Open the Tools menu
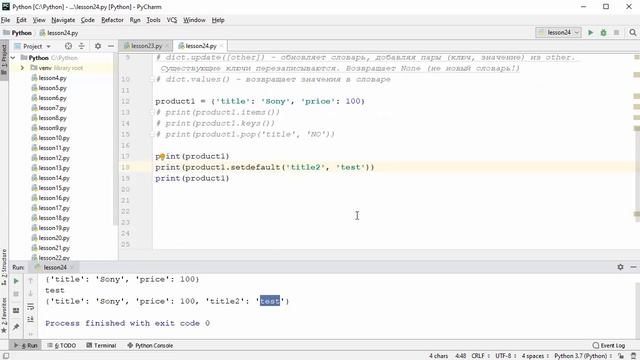Viewport: 640px width, 360px height. (153, 20)
